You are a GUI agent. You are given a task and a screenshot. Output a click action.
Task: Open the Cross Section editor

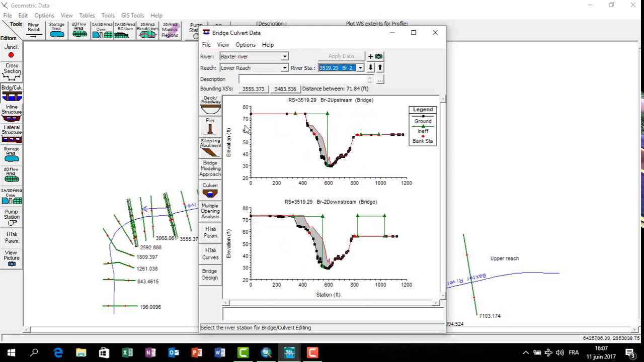click(11, 72)
